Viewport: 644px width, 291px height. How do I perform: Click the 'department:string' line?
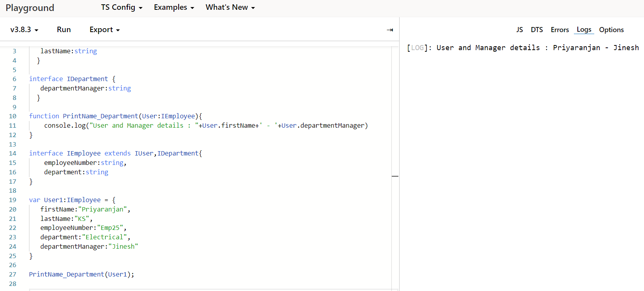click(x=76, y=172)
